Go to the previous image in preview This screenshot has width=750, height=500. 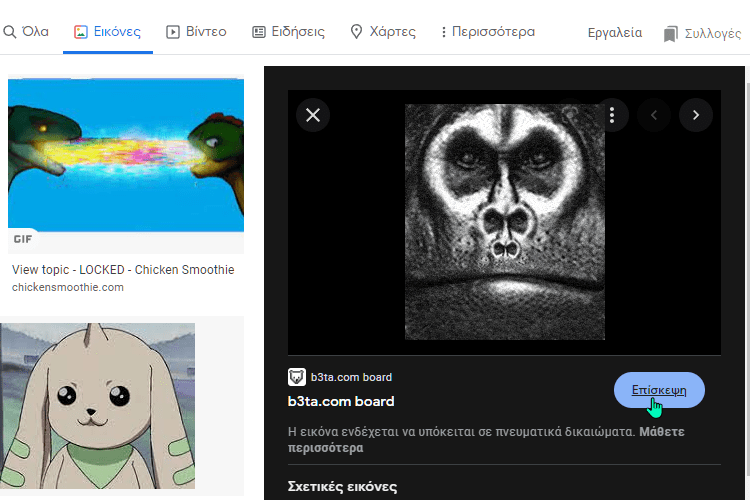[654, 115]
